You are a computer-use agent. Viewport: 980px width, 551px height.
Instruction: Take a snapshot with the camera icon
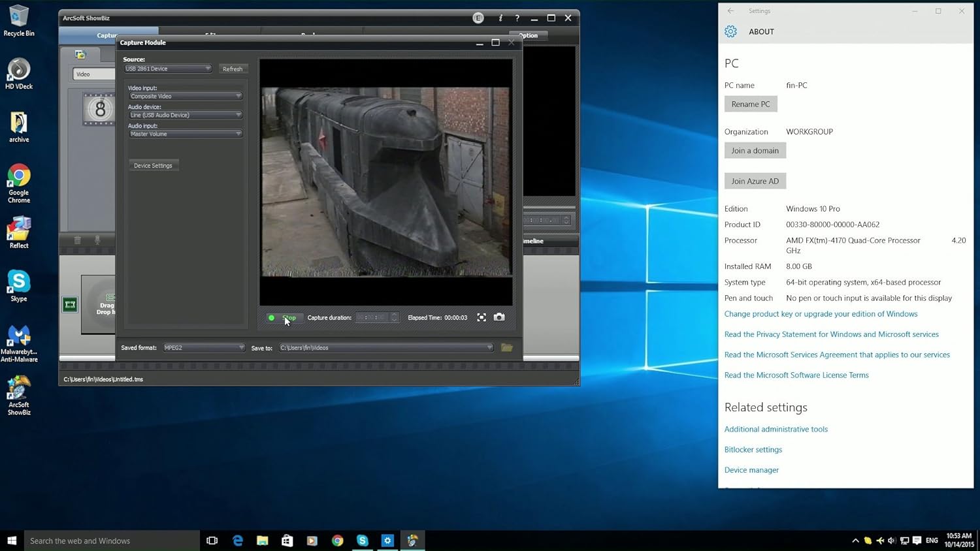tap(499, 317)
